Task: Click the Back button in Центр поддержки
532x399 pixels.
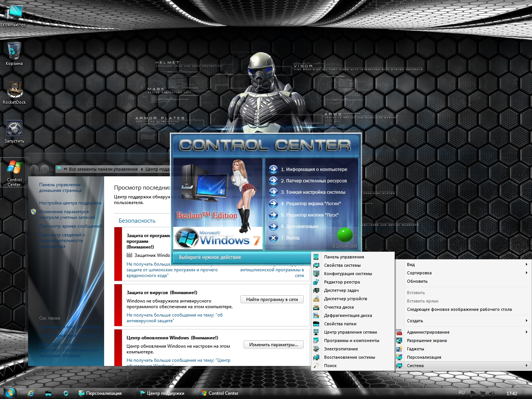Action: pyautogui.click(x=34, y=169)
